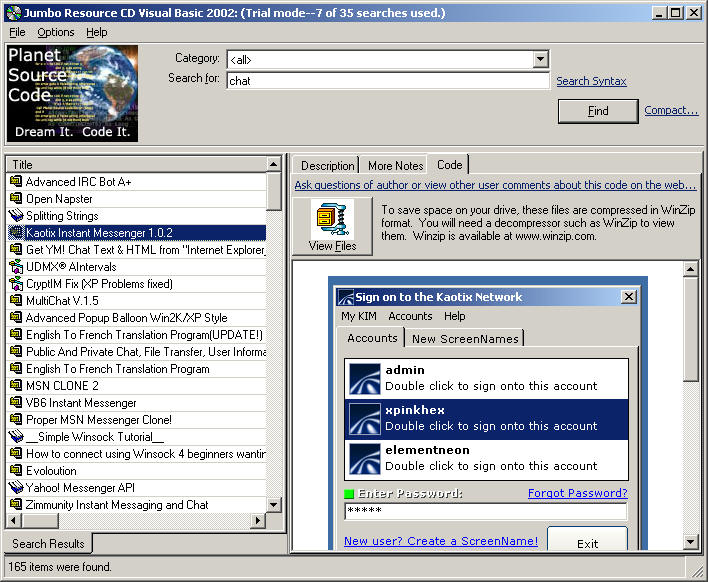Click results list scroll right arrow

pyautogui.click(x=258, y=520)
